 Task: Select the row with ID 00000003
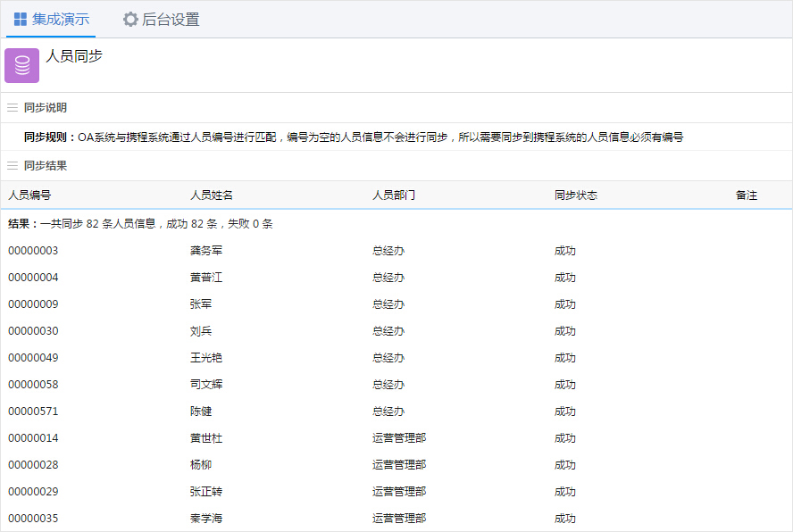point(33,251)
